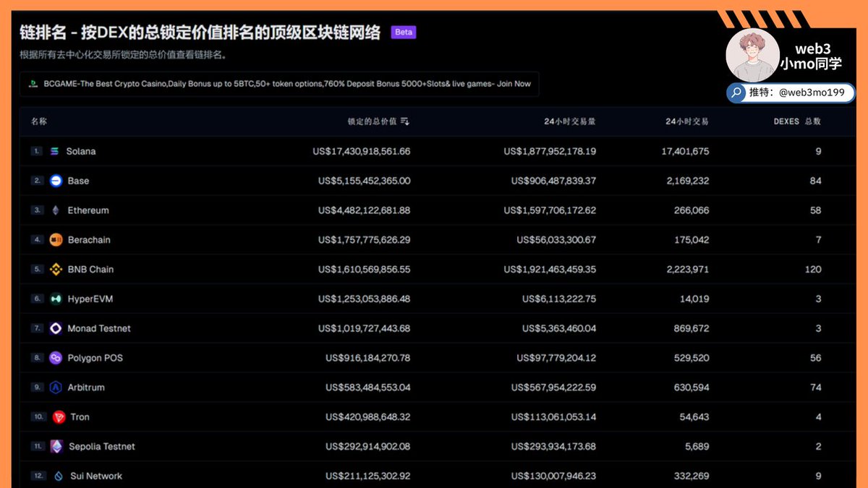Open the Polygon POS link
The height and width of the screenshot is (488, 868).
95,358
